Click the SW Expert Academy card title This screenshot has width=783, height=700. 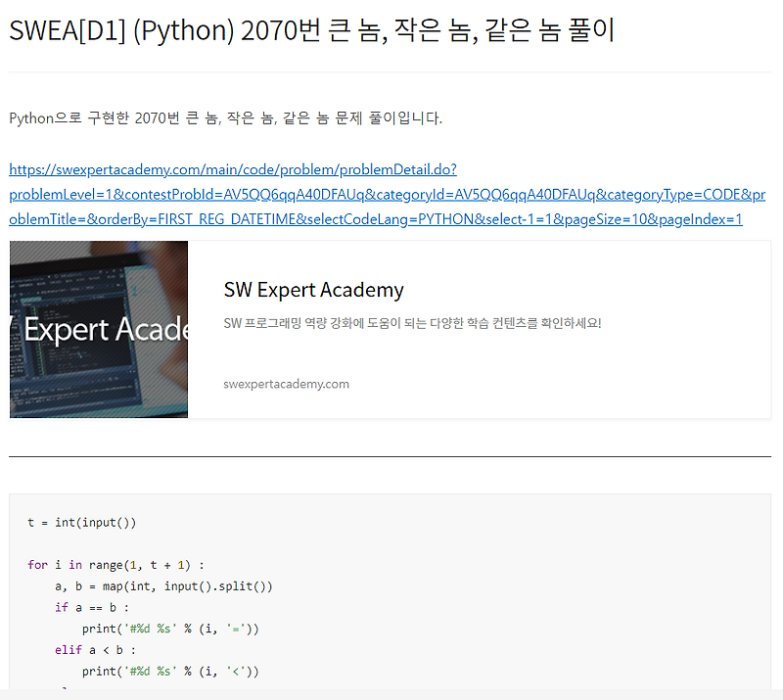(312, 290)
